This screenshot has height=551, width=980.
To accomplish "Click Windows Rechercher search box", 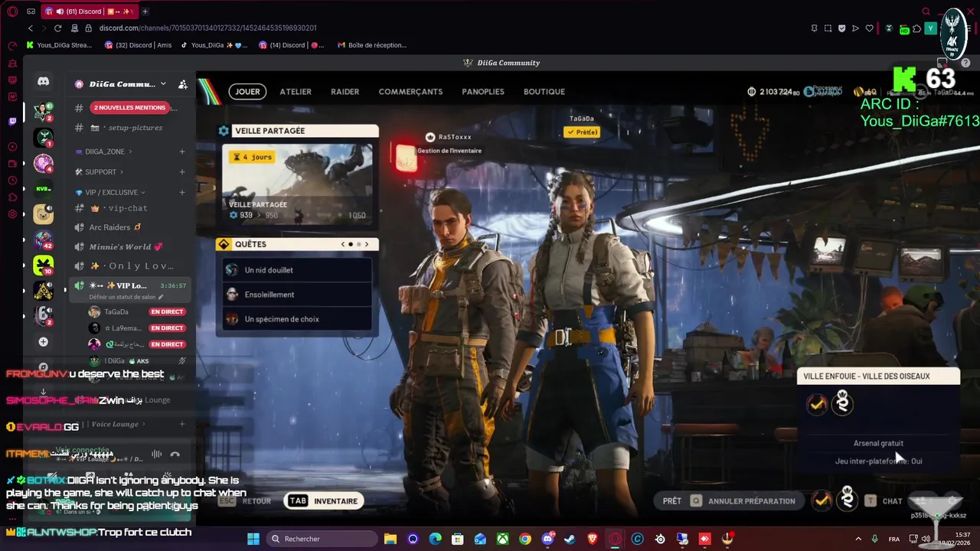I will click(322, 539).
